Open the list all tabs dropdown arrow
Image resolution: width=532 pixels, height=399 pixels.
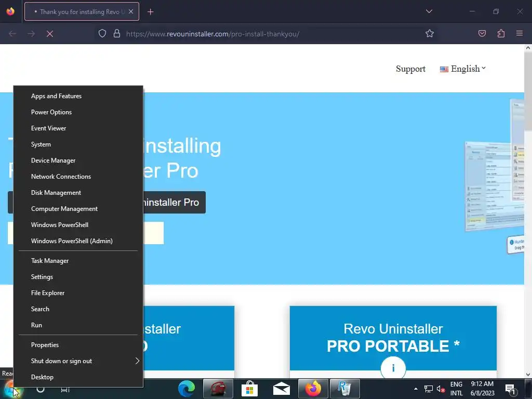click(429, 11)
